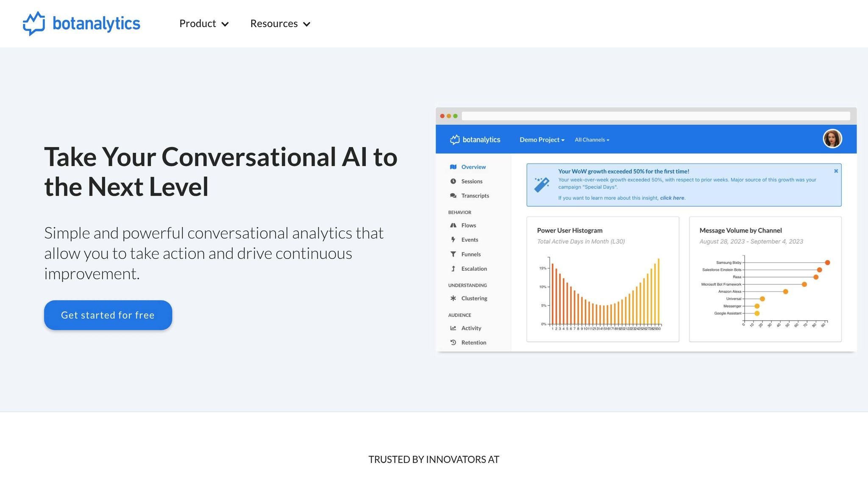This screenshot has height=488, width=868.
Task: Click the Transcripts chat bubble icon
Action: 453,196
